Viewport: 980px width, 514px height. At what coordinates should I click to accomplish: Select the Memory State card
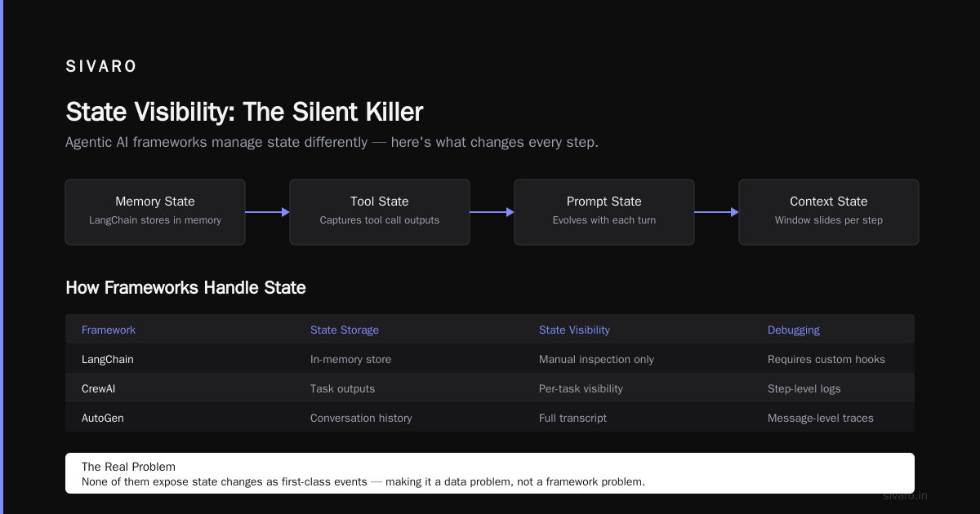tap(155, 212)
